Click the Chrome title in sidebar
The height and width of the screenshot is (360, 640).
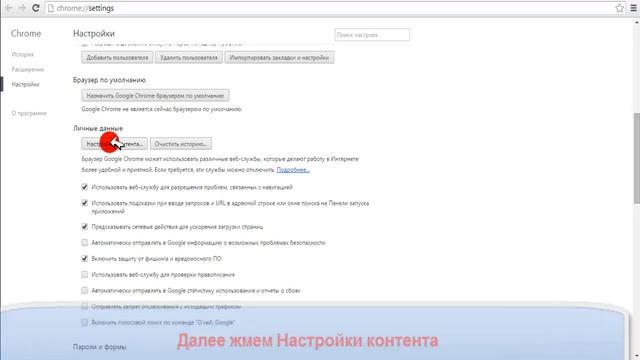point(26,33)
